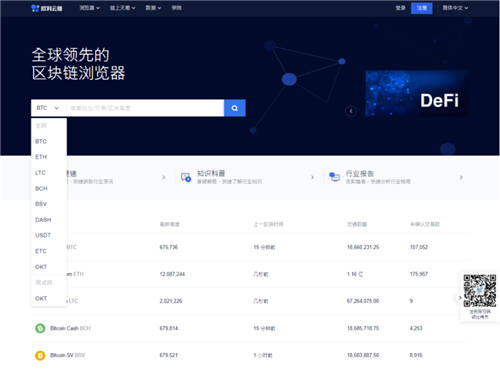Click the DeFi banner image
Screen dimensions: 500x376
coord(417,94)
